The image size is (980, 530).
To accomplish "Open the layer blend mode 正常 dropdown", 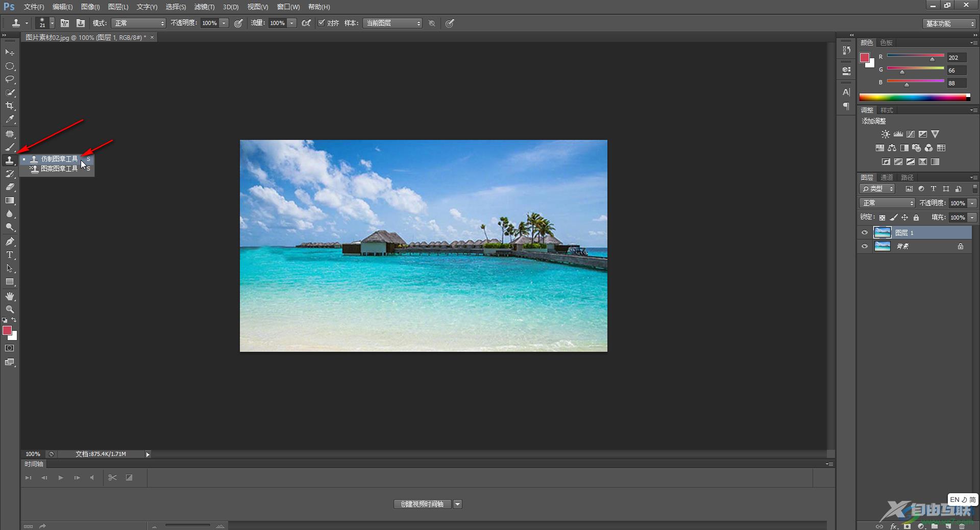I will click(x=887, y=203).
